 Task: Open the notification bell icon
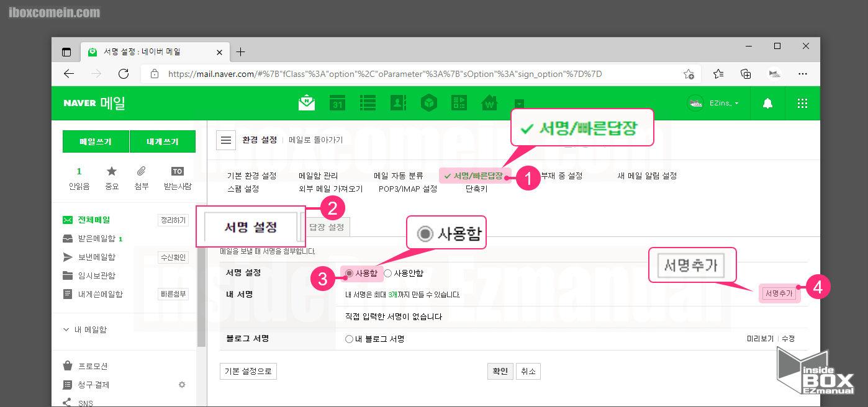point(767,103)
